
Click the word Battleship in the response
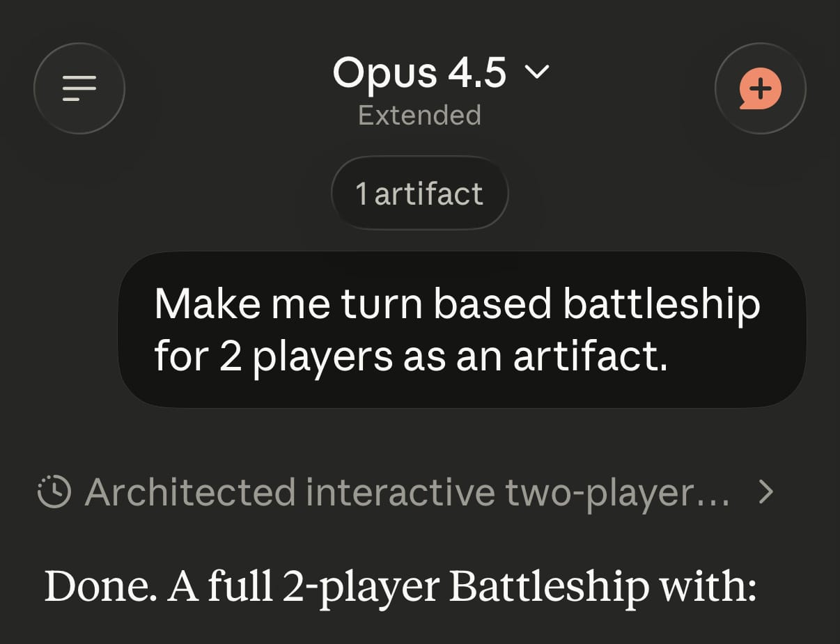(549, 587)
